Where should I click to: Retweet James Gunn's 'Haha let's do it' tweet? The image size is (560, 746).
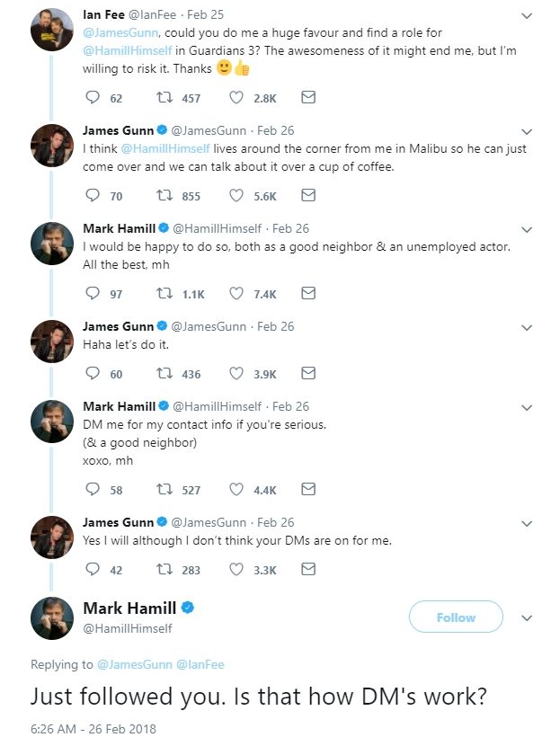(164, 373)
